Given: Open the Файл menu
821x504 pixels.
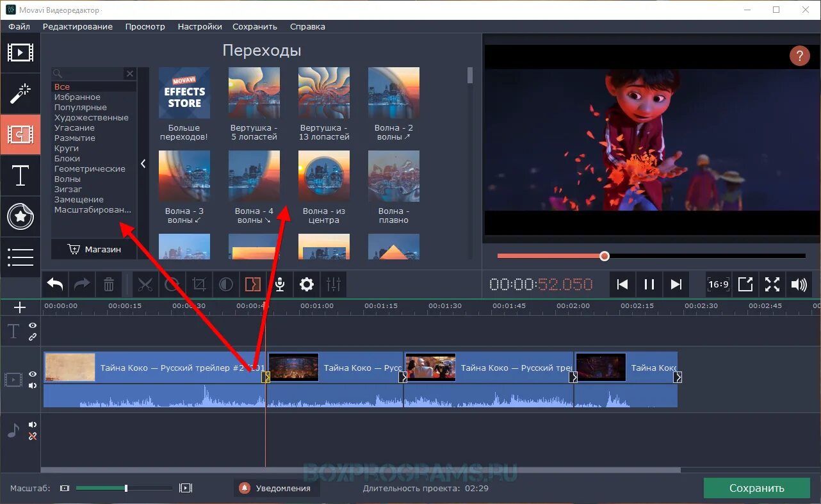Looking at the screenshot, I should click(x=19, y=27).
